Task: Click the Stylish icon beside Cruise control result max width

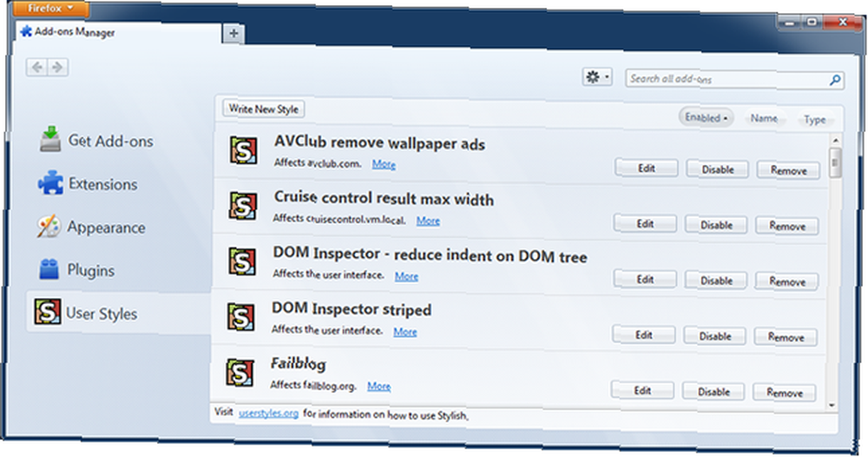Action: point(243,206)
